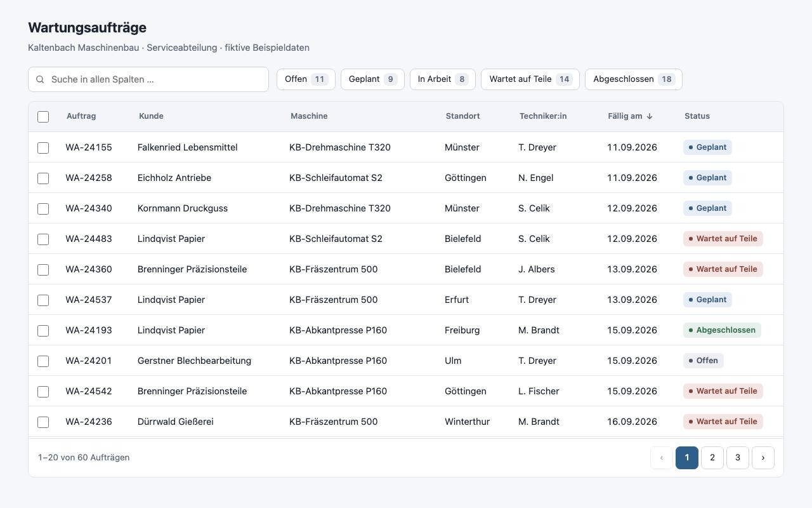Select the checkbox of WA-24258

tap(43, 178)
